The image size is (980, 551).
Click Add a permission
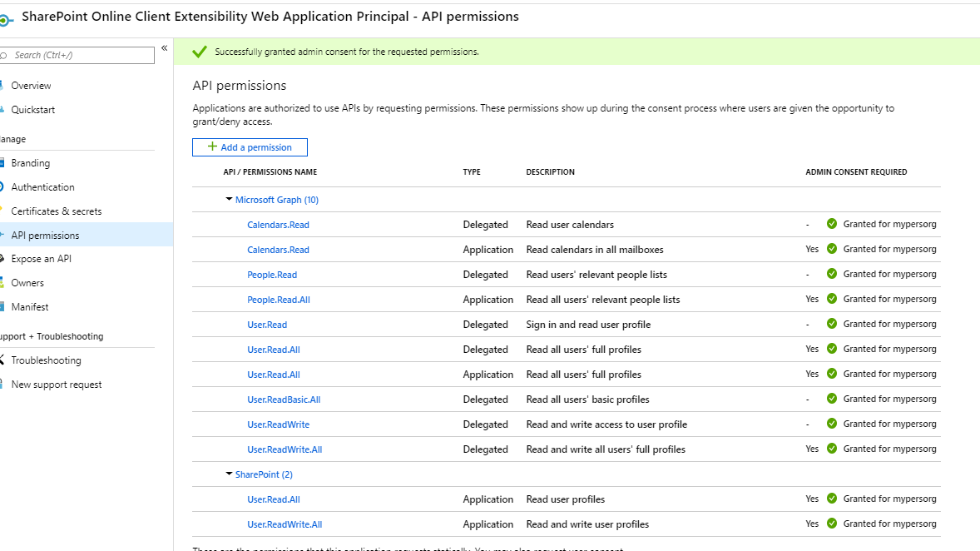250,146
